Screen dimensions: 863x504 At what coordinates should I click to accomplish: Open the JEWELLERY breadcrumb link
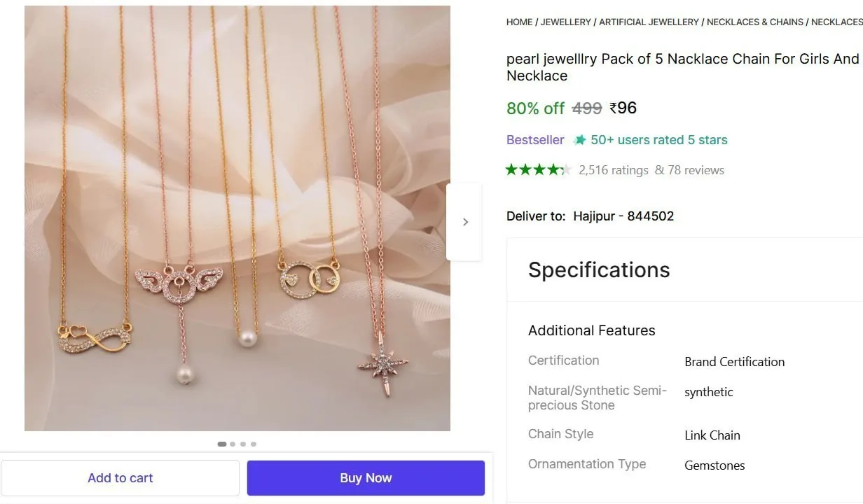point(566,22)
